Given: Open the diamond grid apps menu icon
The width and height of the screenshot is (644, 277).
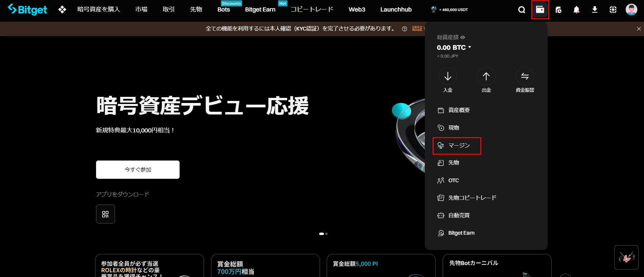Looking at the screenshot, I should coord(62,9).
